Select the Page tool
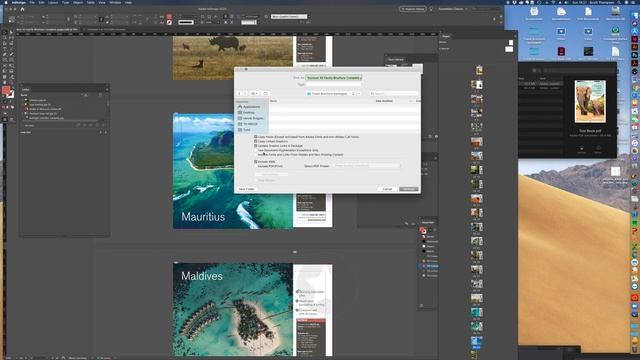 coord(5,38)
